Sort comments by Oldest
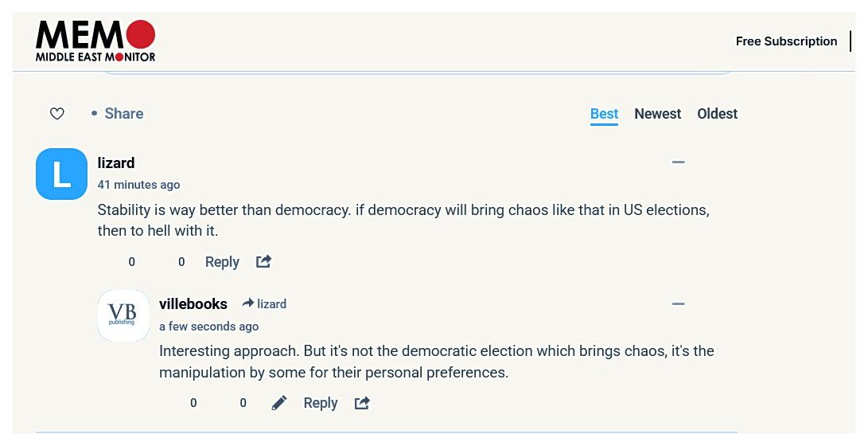Image resolution: width=868 pixels, height=446 pixels. pyautogui.click(x=717, y=114)
